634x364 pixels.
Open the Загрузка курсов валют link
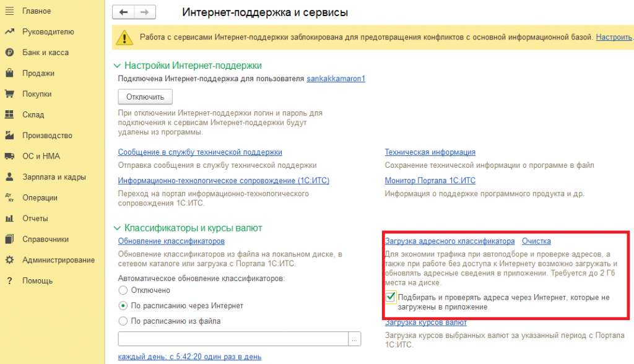point(426,323)
